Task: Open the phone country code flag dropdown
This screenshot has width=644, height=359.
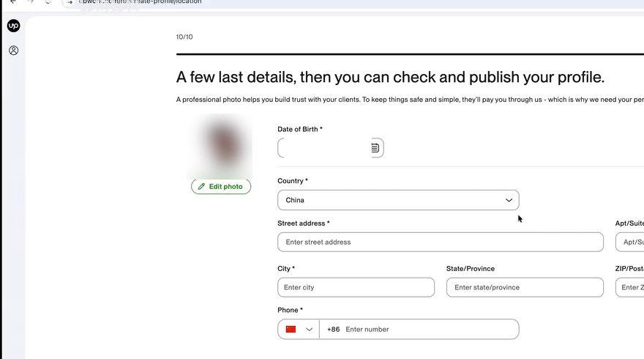Action: 299,330
